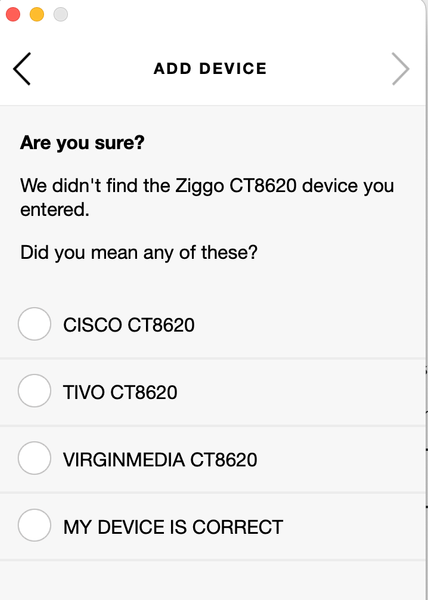Advance using the right chevron arrow
Screen dimensions: 428x600
[400, 69]
